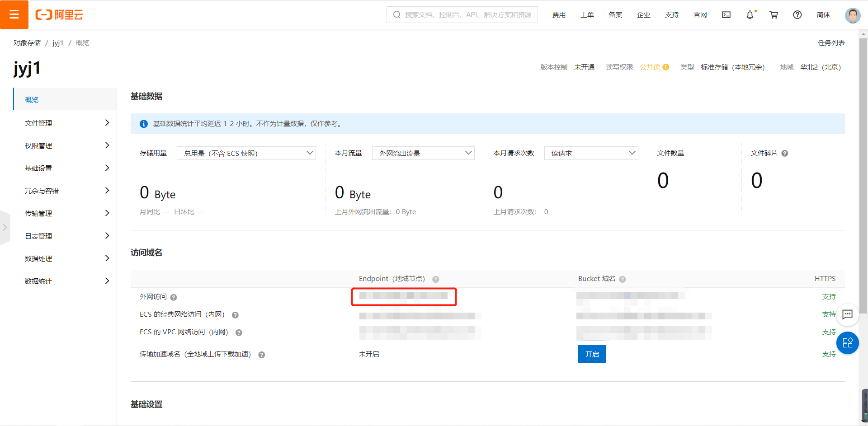Click the 未开启 acceleration status text
Image resolution: width=868 pixels, height=426 pixels.
click(369, 354)
